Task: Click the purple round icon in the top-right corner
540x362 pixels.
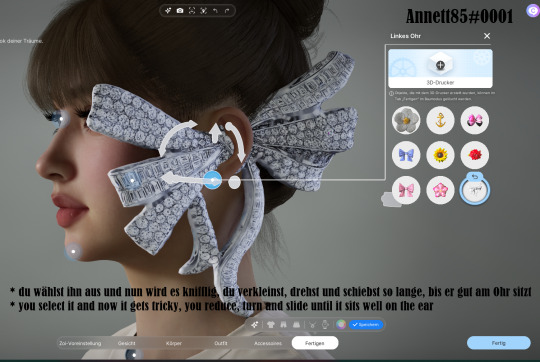Action: point(533,10)
